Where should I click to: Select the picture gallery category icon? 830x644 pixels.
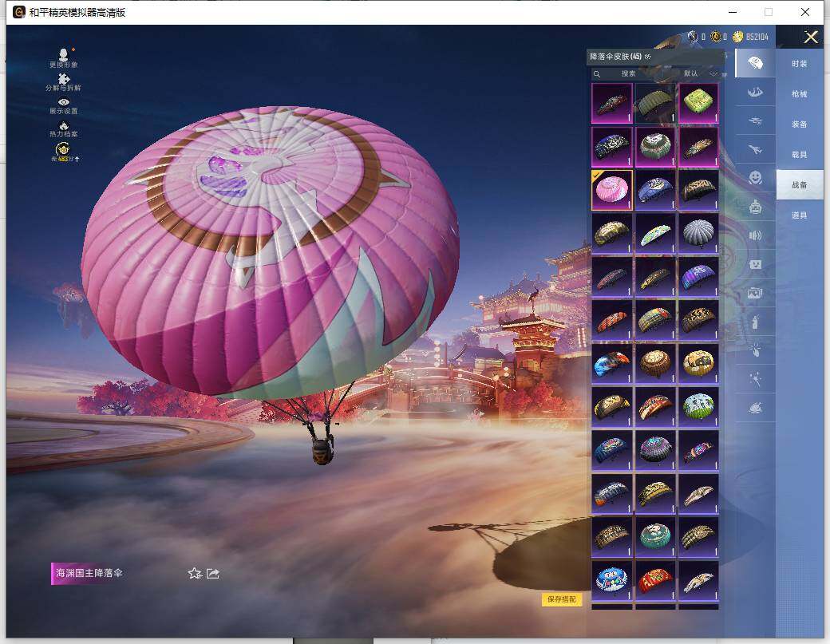point(755,293)
